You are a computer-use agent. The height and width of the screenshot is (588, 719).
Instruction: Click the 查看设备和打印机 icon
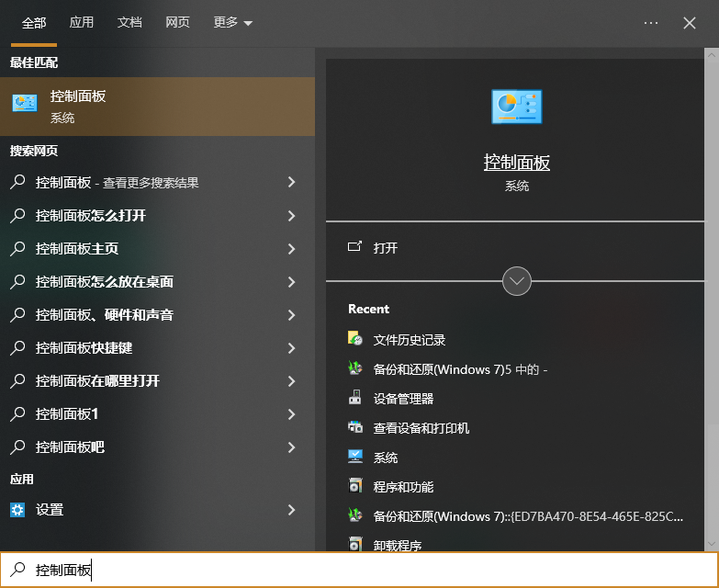pos(355,427)
